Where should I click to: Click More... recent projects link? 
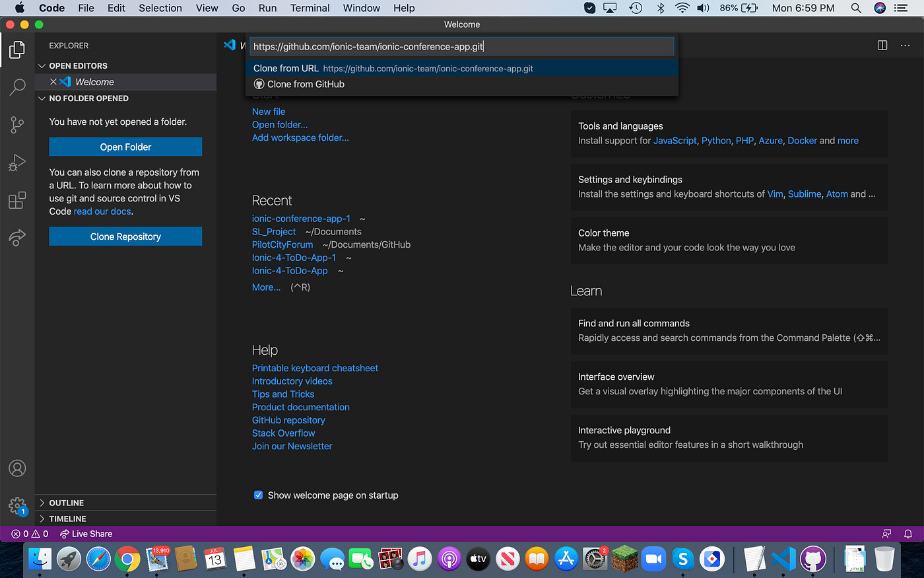[266, 287]
